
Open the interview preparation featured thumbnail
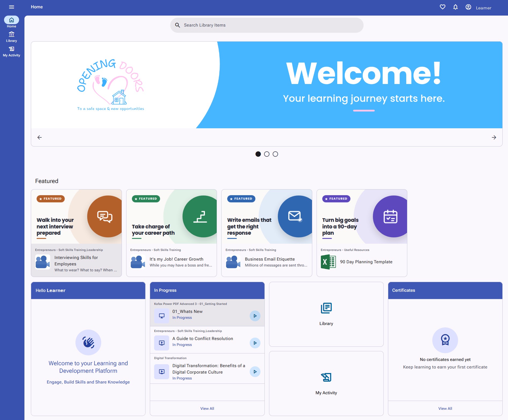click(77, 217)
